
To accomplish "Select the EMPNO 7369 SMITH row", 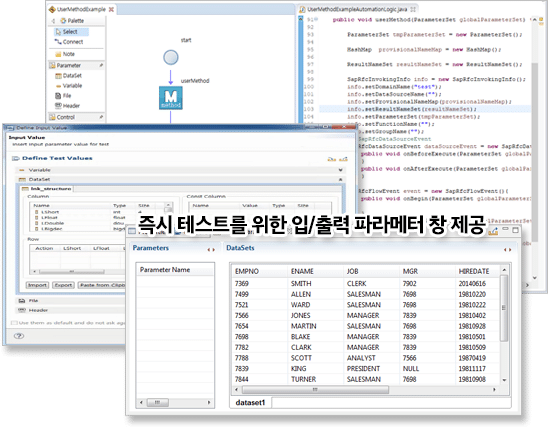I will pos(366,284).
